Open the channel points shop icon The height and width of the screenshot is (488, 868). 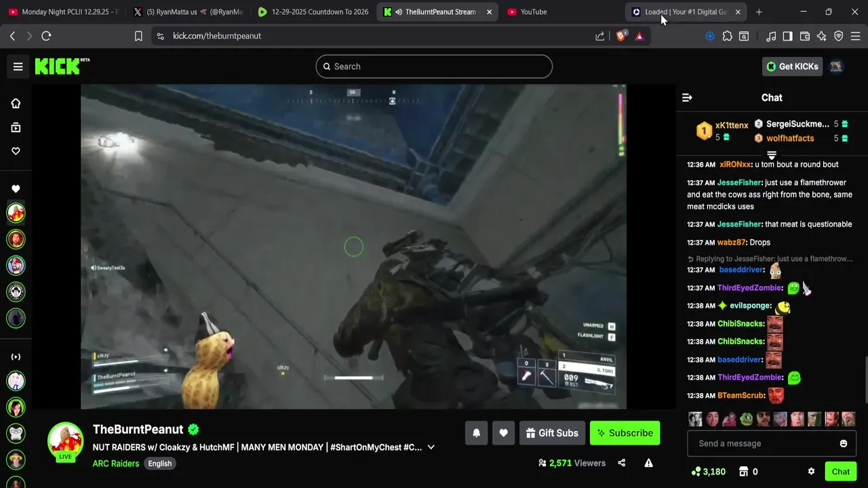(744, 472)
